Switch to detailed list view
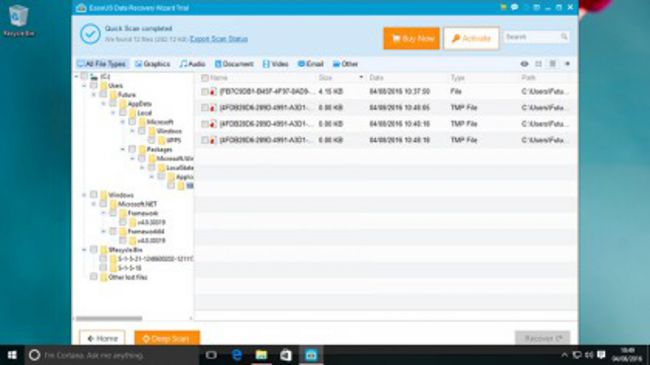The image size is (650, 365). (553, 64)
